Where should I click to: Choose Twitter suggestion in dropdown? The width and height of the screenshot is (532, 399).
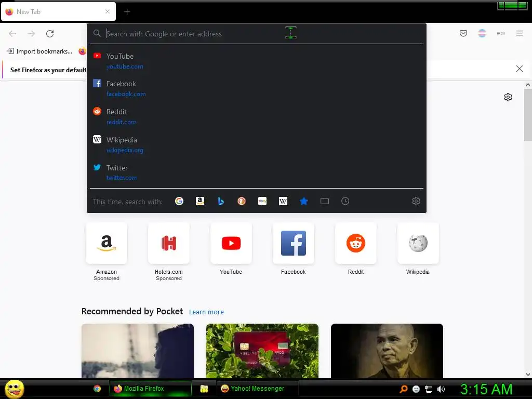pos(257,172)
